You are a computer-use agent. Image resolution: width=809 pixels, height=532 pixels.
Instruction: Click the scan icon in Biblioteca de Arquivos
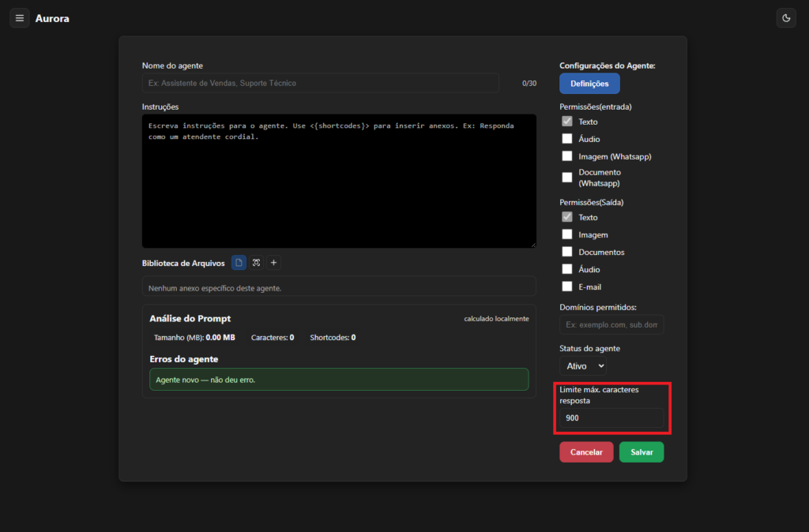pyautogui.click(x=256, y=263)
